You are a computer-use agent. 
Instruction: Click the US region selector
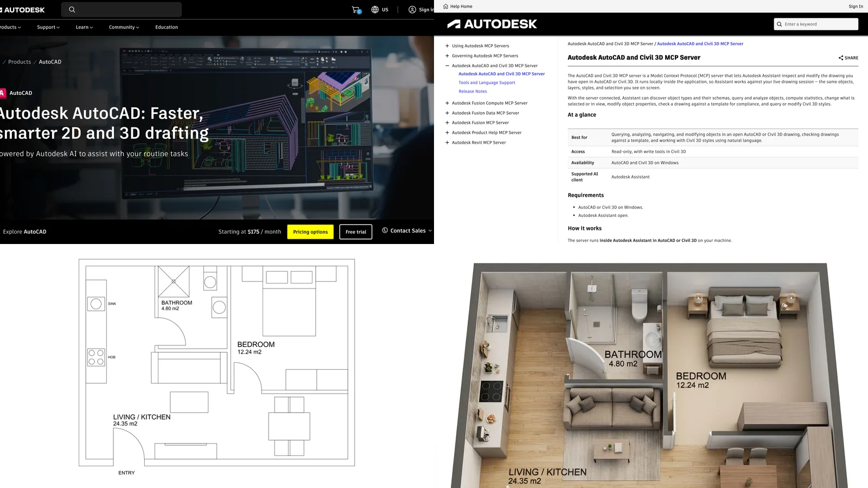380,10
